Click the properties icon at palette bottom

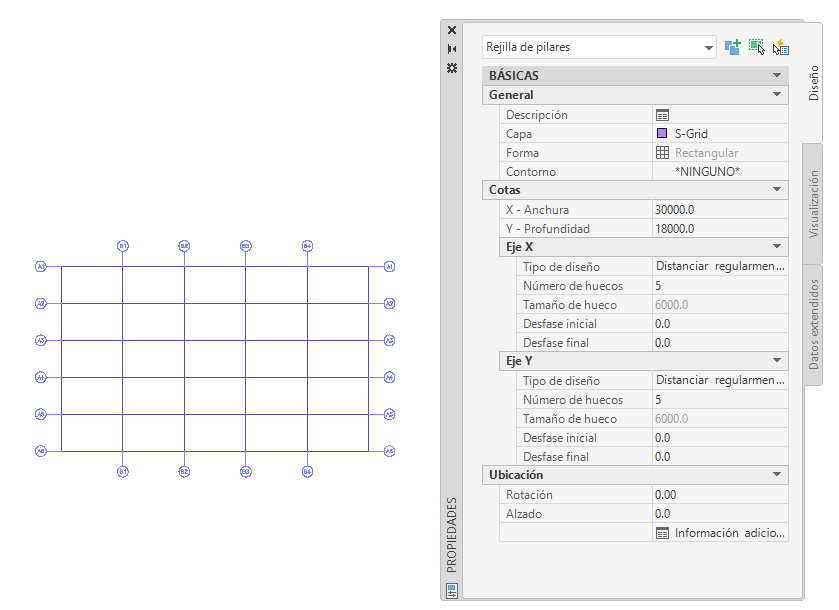(452, 591)
